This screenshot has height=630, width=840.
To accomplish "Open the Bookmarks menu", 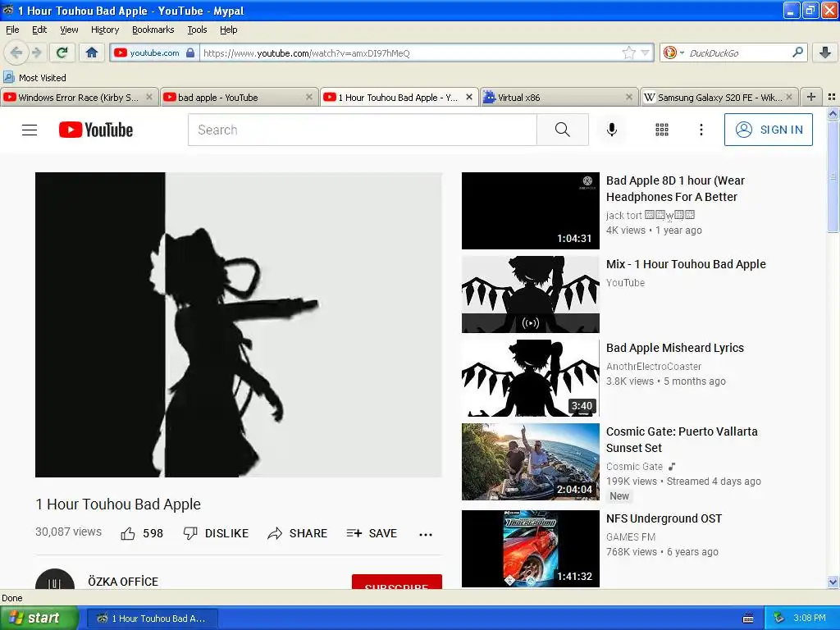I will pyautogui.click(x=153, y=30).
